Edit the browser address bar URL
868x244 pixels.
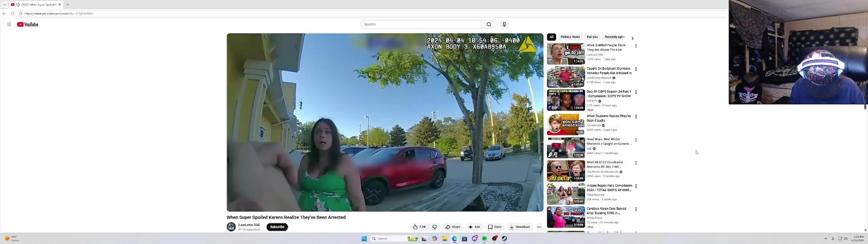(373, 14)
